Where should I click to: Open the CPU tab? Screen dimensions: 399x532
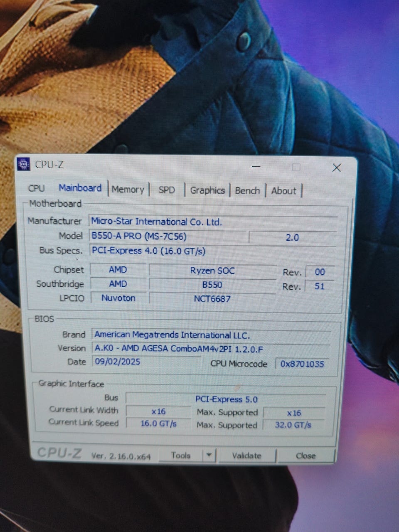(36, 188)
